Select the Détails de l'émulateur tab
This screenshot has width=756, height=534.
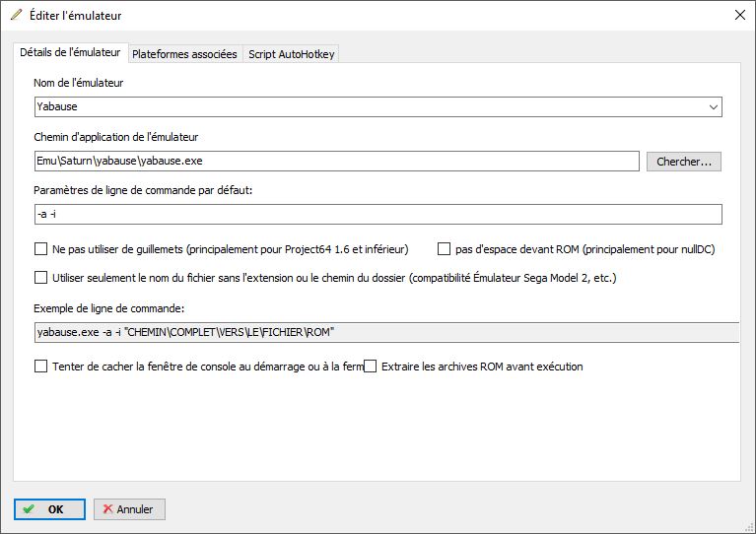tap(70, 52)
